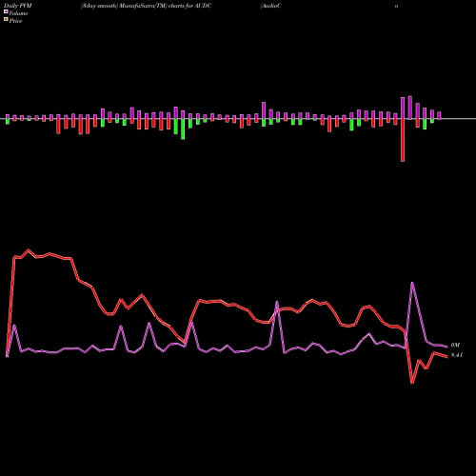Click the Price legend color swatch
476x476 pixels.
coord(6,20)
